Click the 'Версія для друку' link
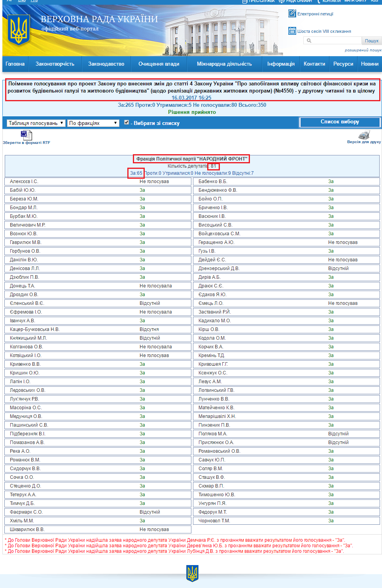 [364, 142]
